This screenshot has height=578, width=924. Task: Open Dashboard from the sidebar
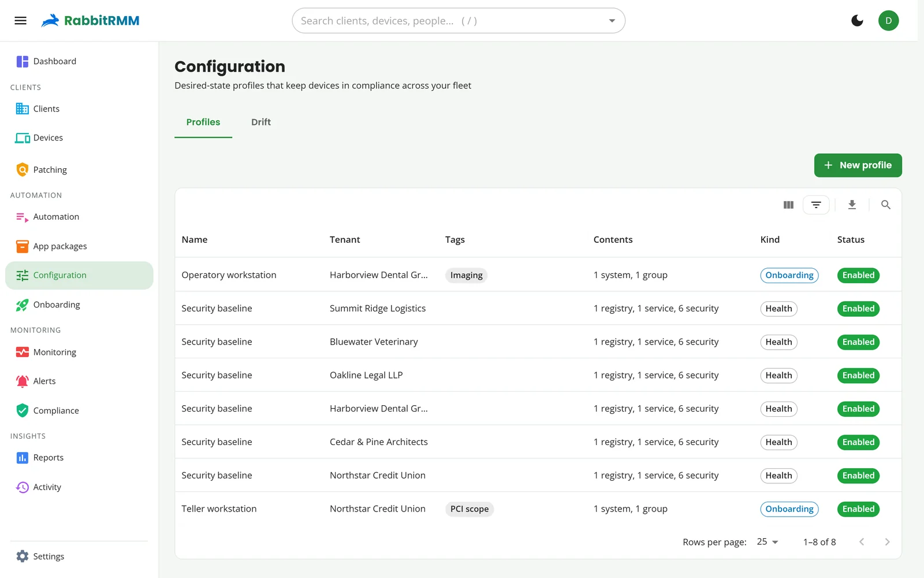pos(79,61)
